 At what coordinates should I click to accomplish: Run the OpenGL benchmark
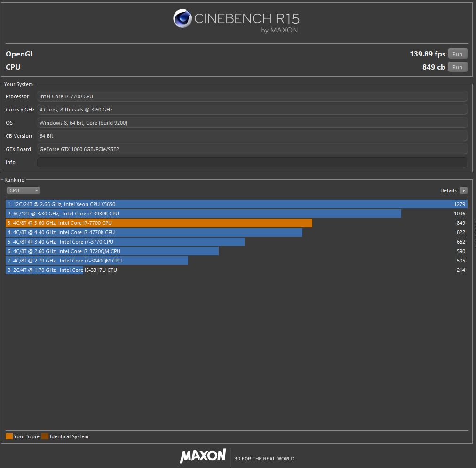[458, 54]
